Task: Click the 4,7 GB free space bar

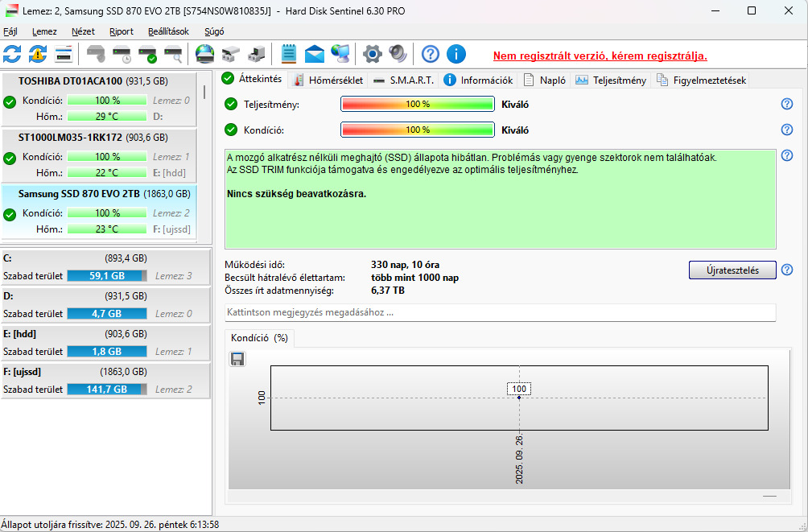Action: tap(107, 313)
